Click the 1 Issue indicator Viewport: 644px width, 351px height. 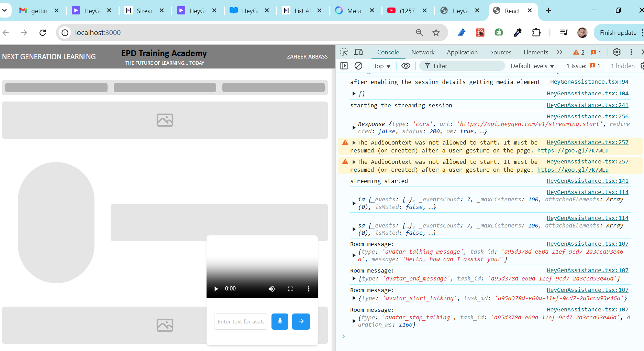pyautogui.click(x=583, y=66)
